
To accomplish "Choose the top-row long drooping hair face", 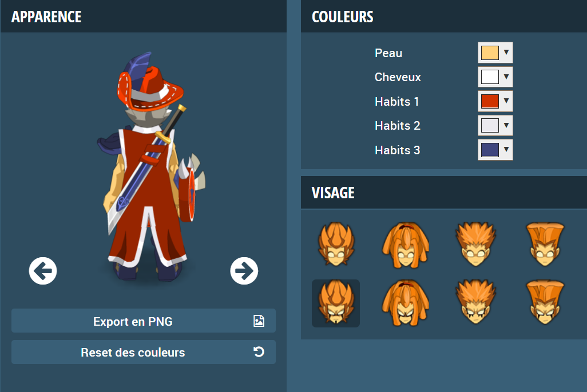I will pos(406,245).
